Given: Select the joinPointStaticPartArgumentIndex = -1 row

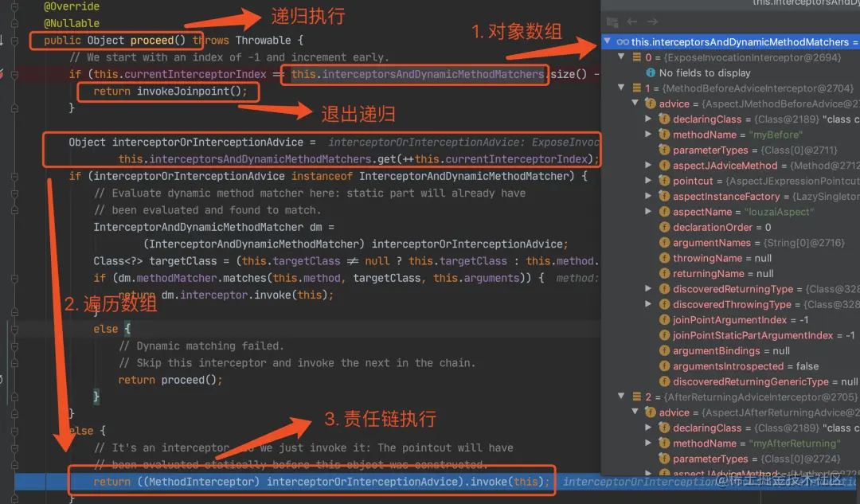Looking at the screenshot, I should (x=730, y=335).
